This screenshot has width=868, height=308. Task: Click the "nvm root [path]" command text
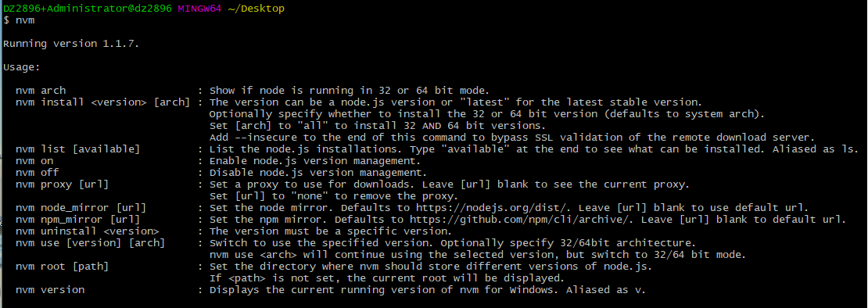point(62,267)
